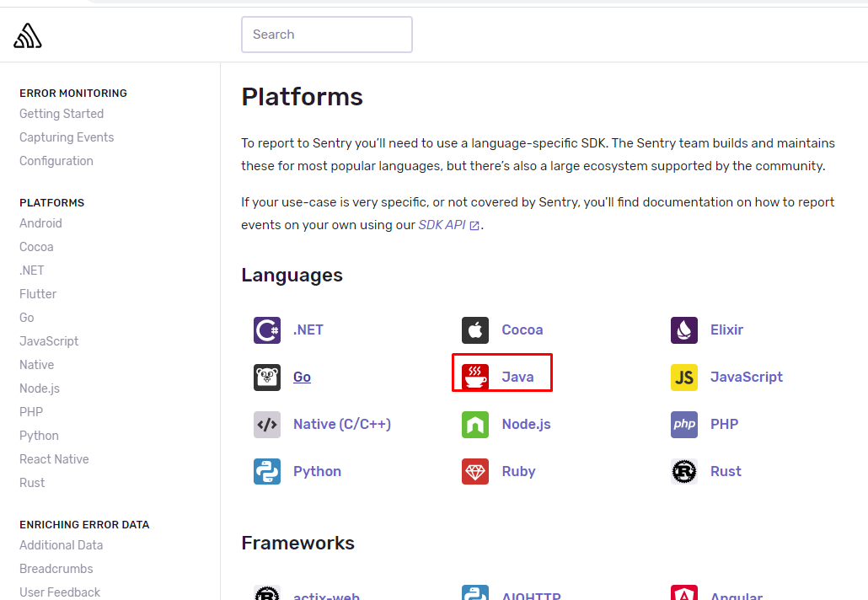Click the ERROR MONITORING section header

[x=73, y=93]
